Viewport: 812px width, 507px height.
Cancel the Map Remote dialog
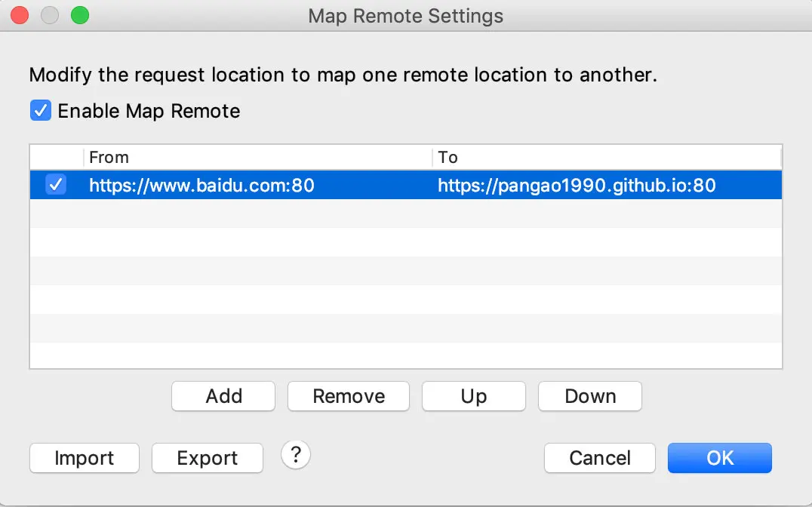[600, 458]
